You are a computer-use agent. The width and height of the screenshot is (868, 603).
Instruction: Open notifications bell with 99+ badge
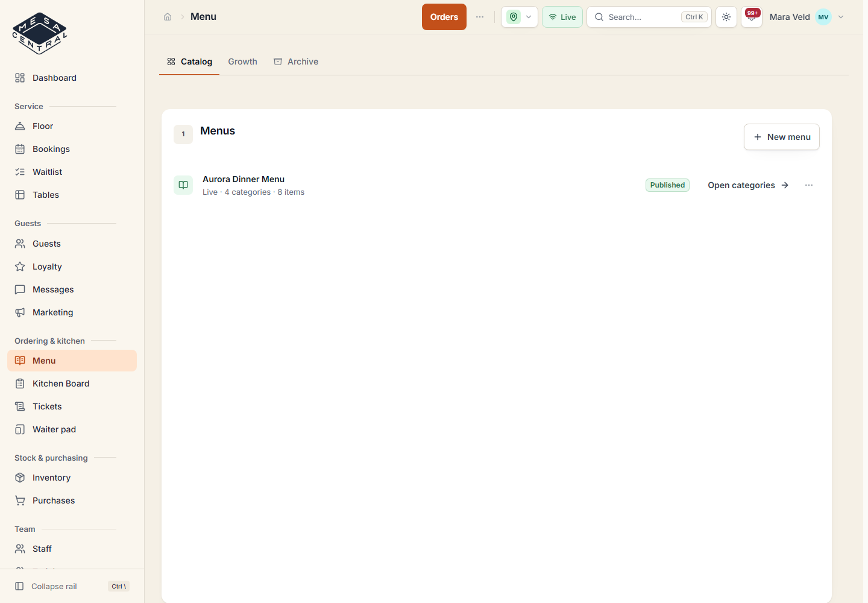(752, 17)
